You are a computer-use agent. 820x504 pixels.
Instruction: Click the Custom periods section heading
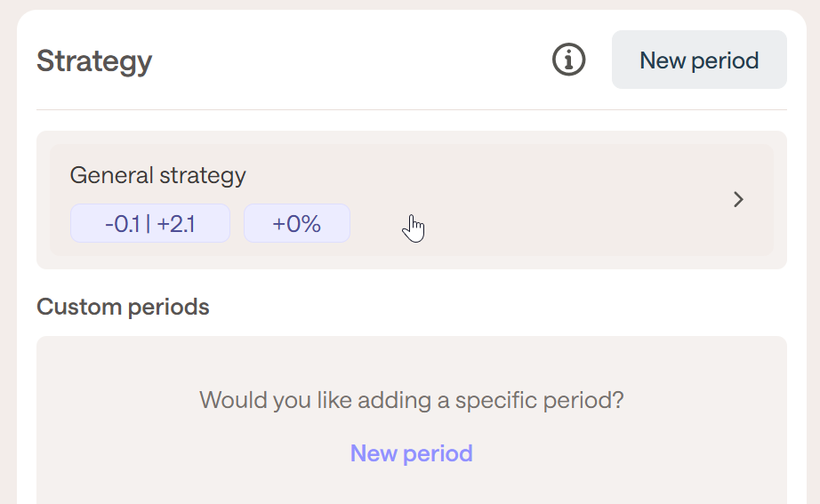coord(123,308)
